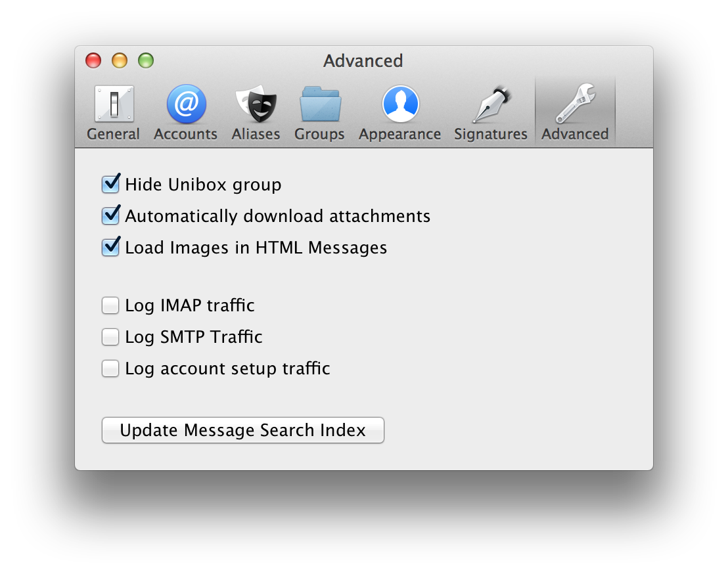Enable Log SMTP Traffic checkbox
This screenshot has height=574, width=728.
click(110, 337)
